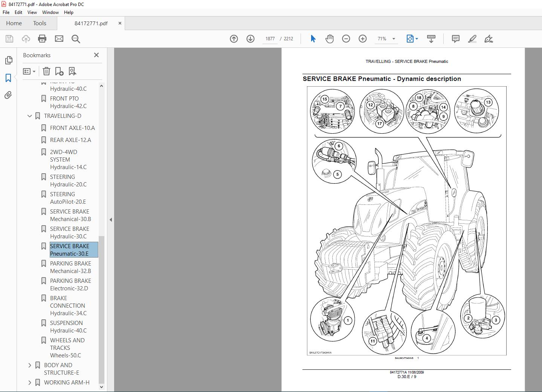The width and height of the screenshot is (542, 392).
Task: Click the Print file icon
Action: coord(42,39)
